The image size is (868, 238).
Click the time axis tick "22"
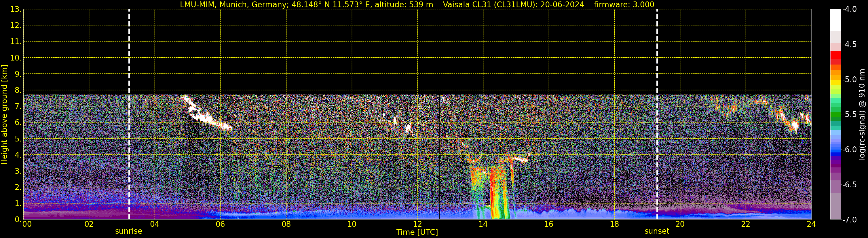click(746, 224)
